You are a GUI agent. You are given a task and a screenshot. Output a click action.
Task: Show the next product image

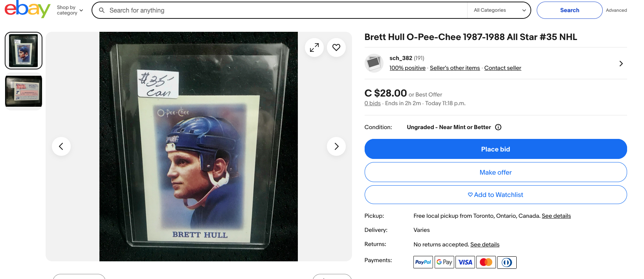[336, 146]
